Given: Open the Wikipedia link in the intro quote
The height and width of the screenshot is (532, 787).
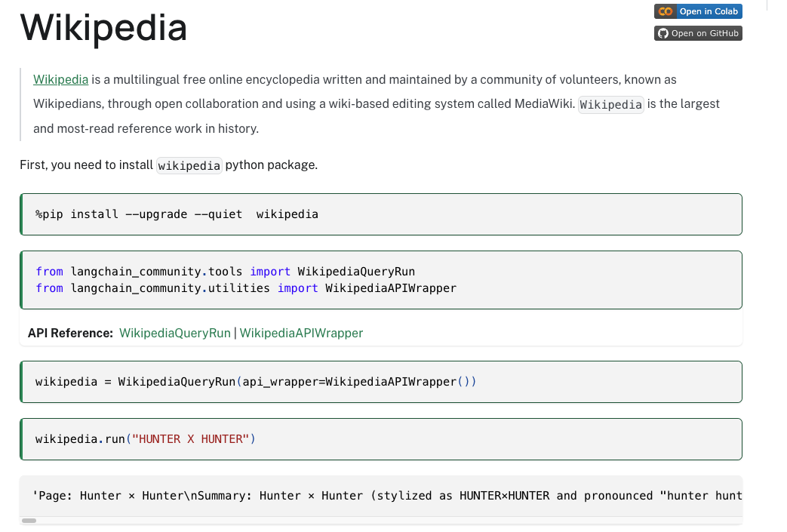Looking at the screenshot, I should click(60, 79).
